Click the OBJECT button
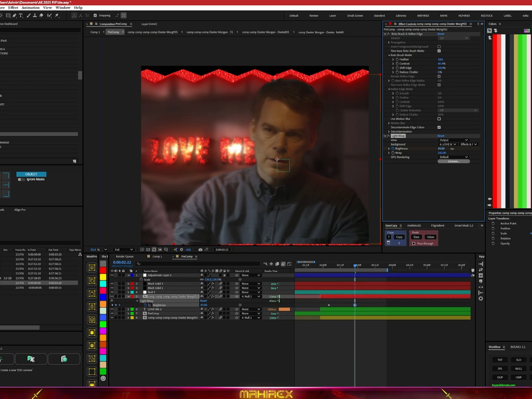The image size is (532, 399). click(x=31, y=174)
